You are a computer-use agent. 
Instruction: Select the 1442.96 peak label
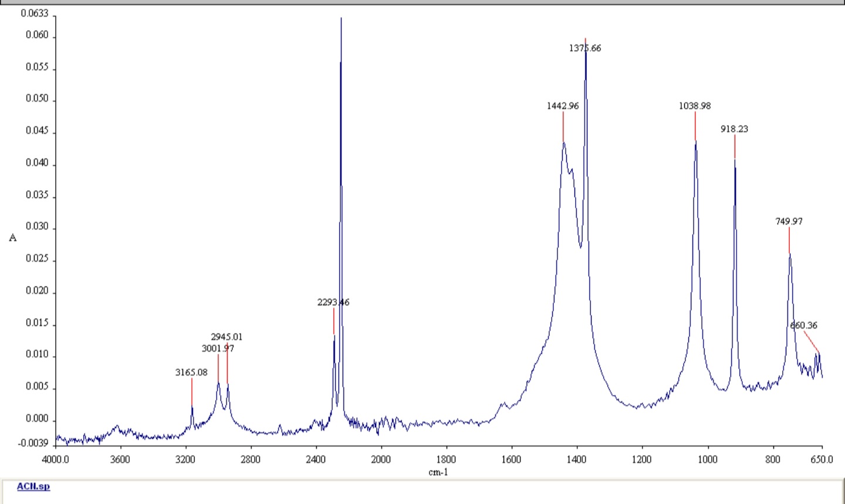pyautogui.click(x=563, y=106)
